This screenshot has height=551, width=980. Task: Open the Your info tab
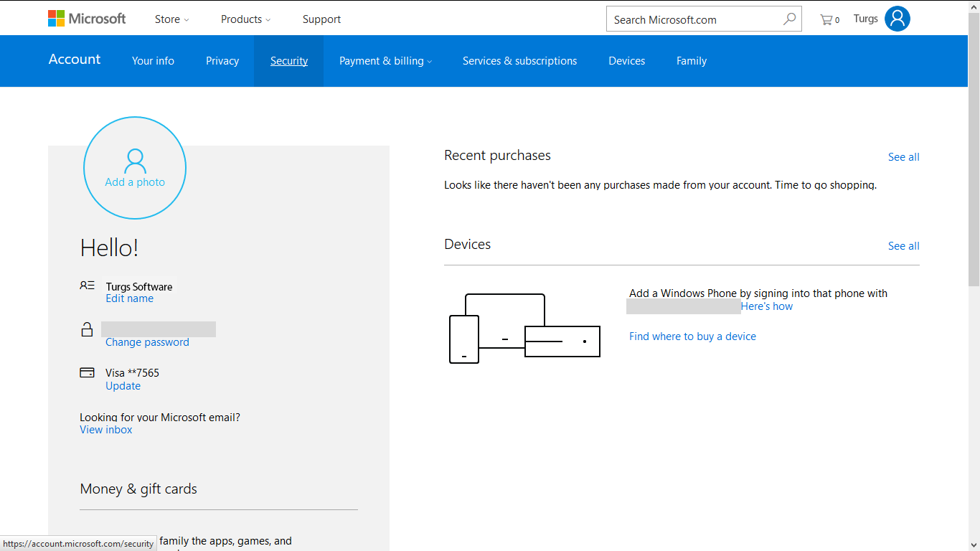153,61
